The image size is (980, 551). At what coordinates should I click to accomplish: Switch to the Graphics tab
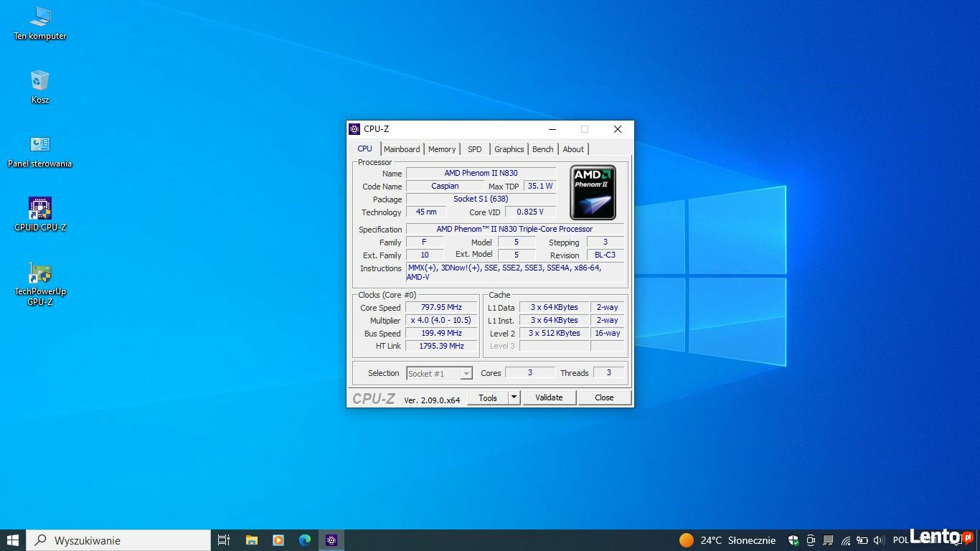509,149
